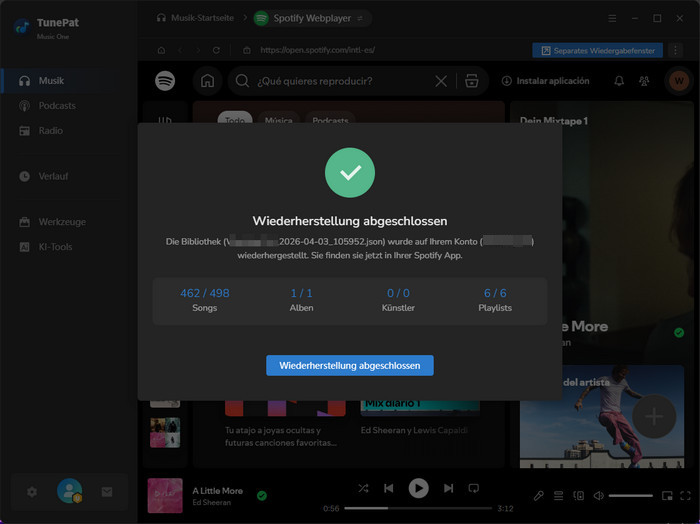
Task: Select the Podcasts filter chip
Action: pyautogui.click(x=330, y=117)
